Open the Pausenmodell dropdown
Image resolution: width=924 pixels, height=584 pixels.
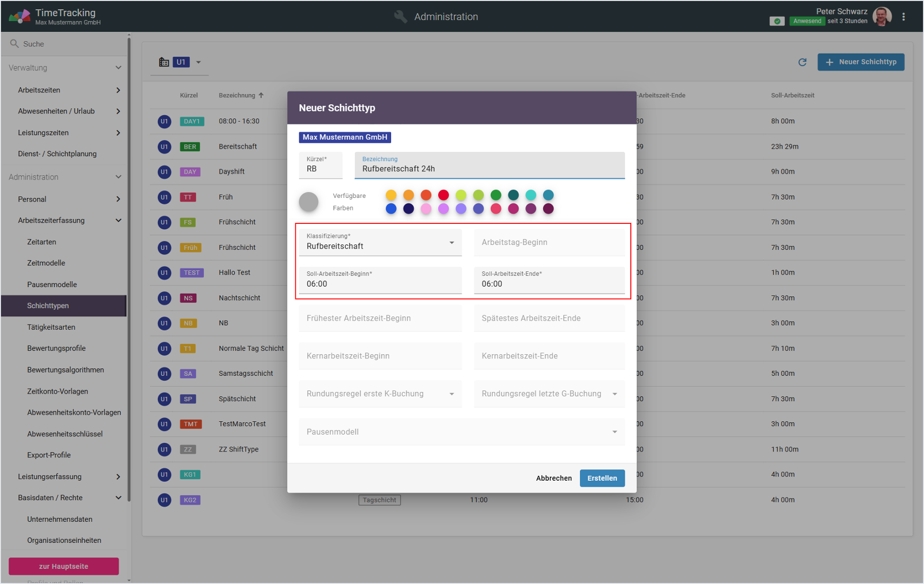(x=461, y=432)
